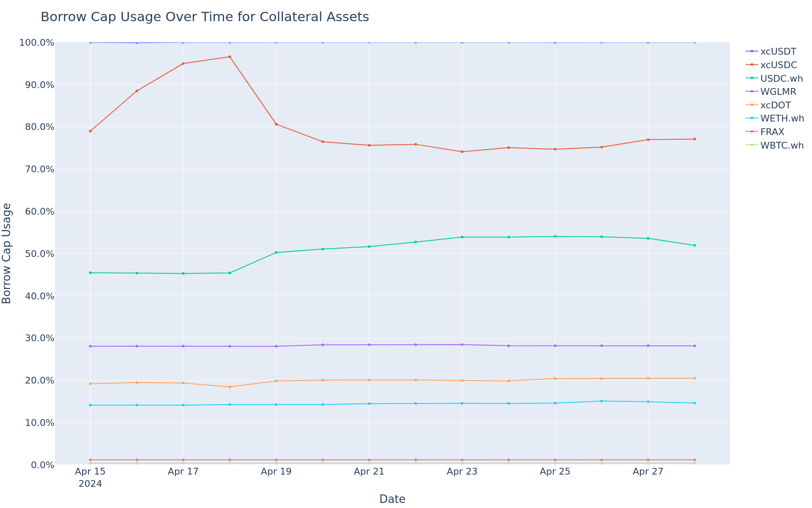
Task: Click WGLMR data point on Apr 23
Action: 462,345
